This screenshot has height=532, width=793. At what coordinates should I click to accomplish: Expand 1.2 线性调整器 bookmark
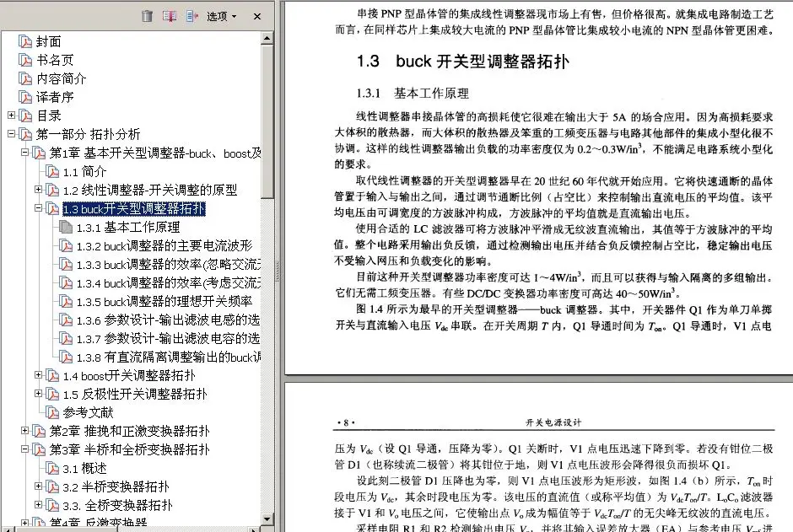(x=39, y=190)
